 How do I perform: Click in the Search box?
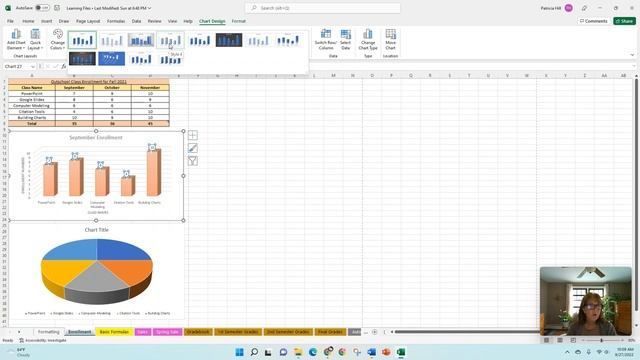322,8
